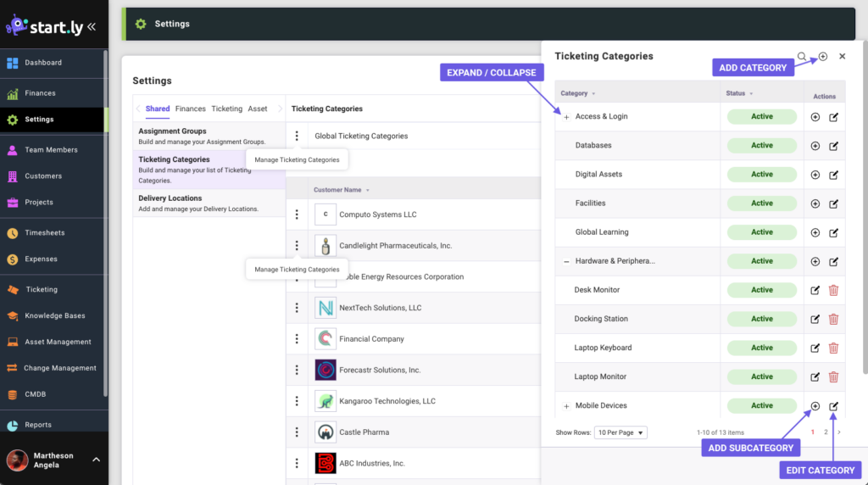
Task: Select Delivery Locations setting
Action: [x=209, y=203]
